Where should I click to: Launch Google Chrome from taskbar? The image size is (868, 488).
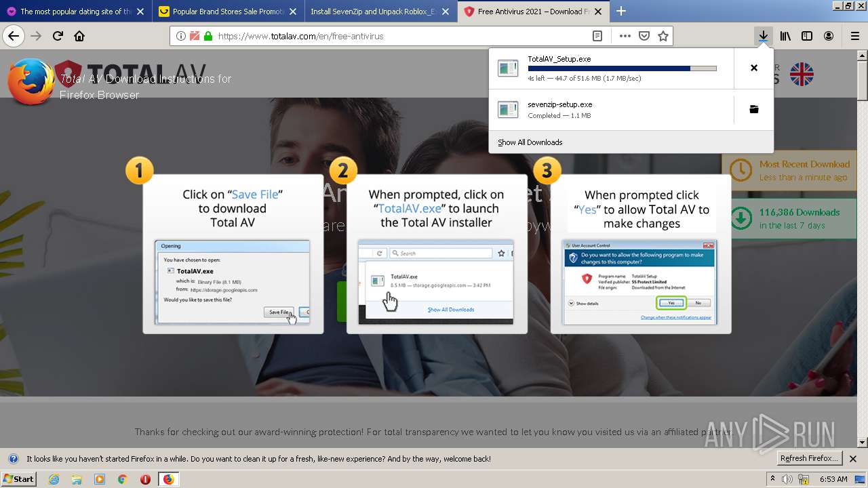(123, 479)
